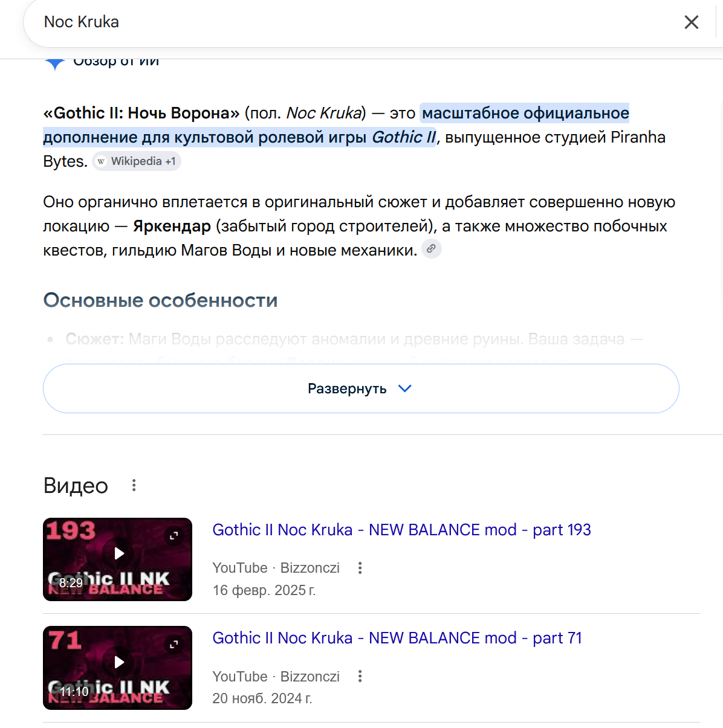Open the Gothic II Noc Kruka part 193 link

(x=401, y=530)
